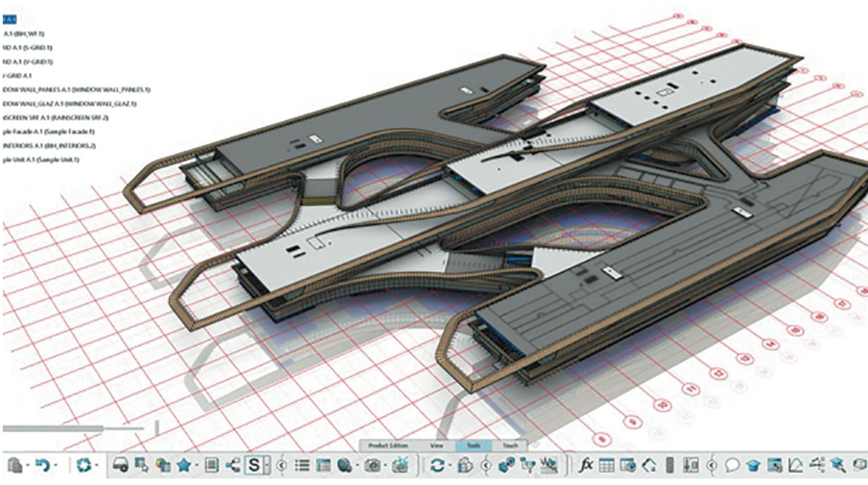This screenshot has height=485, width=868.
Task: Click the blue Undo arrow icon
Action: pos(43,465)
